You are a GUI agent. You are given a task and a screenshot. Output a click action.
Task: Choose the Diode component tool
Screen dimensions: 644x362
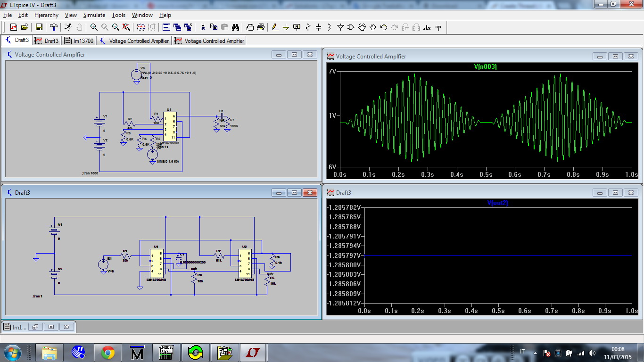(340, 27)
